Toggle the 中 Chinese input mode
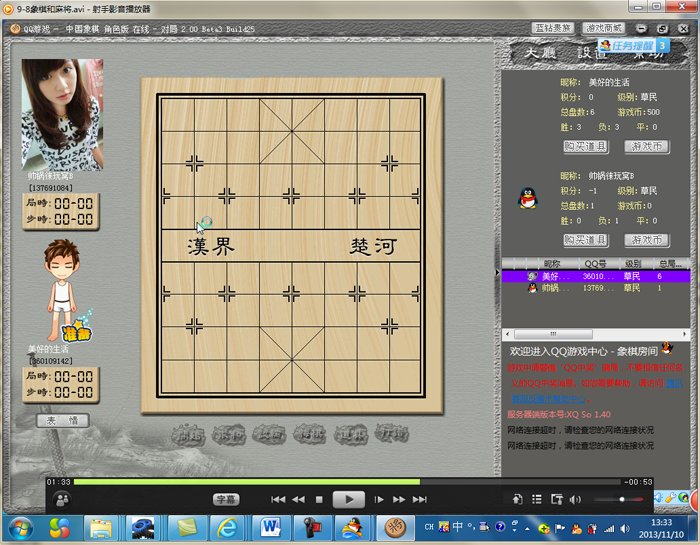 [x=457, y=527]
